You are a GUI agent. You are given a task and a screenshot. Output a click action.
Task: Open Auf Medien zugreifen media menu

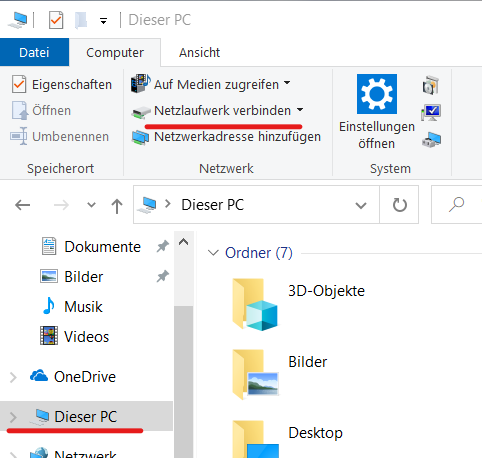point(210,84)
